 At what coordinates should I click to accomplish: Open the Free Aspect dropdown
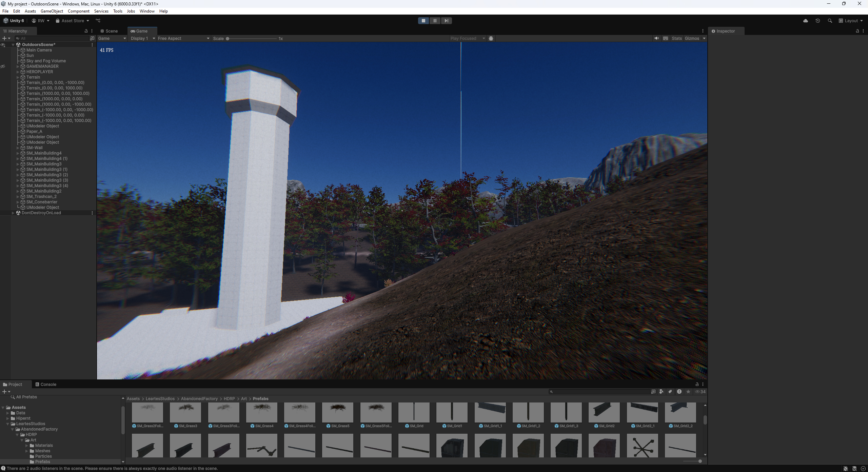(183, 38)
